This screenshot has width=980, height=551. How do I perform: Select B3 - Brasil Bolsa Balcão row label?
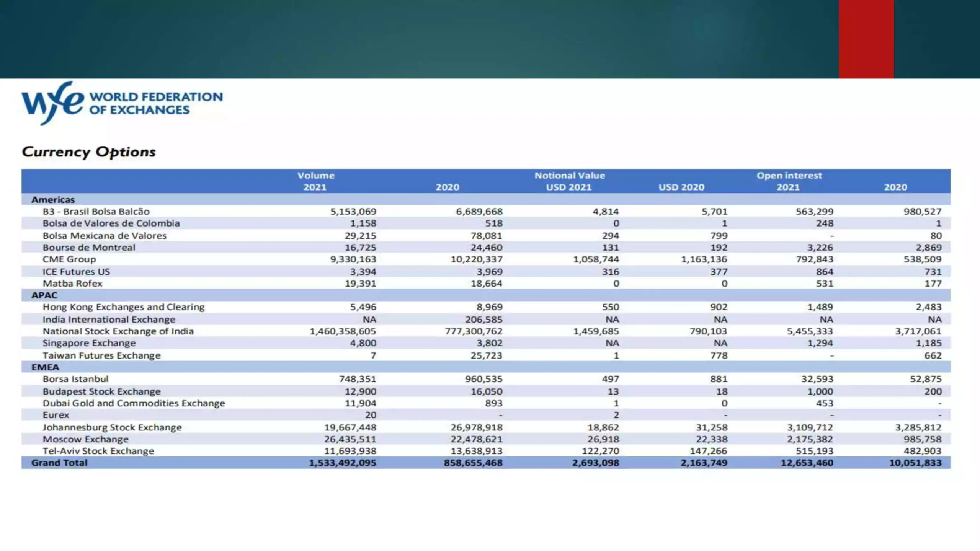pyautogui.click(x=96, y=212)
